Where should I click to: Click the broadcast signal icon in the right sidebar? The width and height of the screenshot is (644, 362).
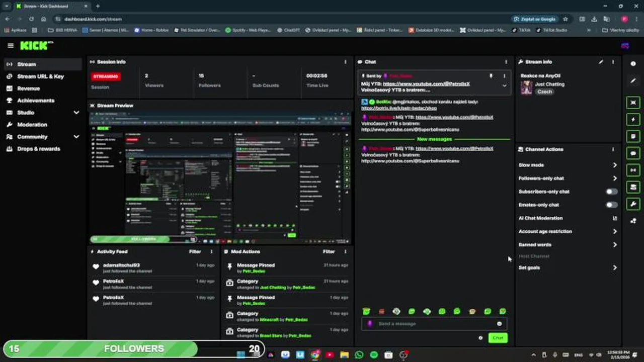633,170
